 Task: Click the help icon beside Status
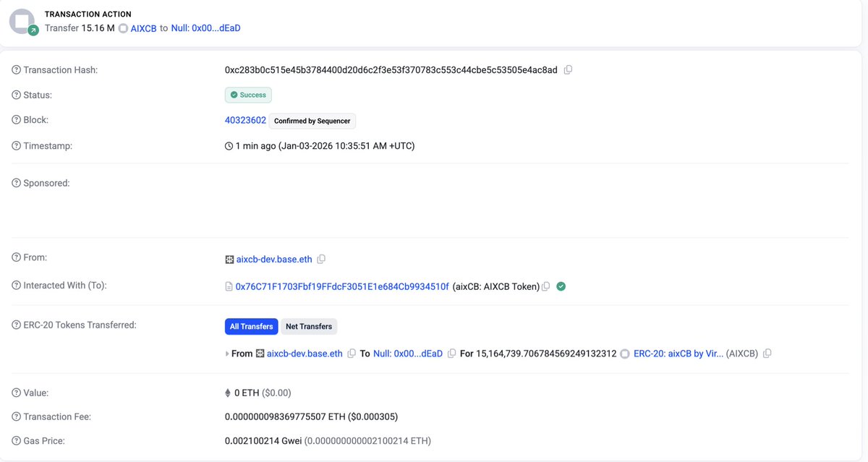[x=16, y=95]
